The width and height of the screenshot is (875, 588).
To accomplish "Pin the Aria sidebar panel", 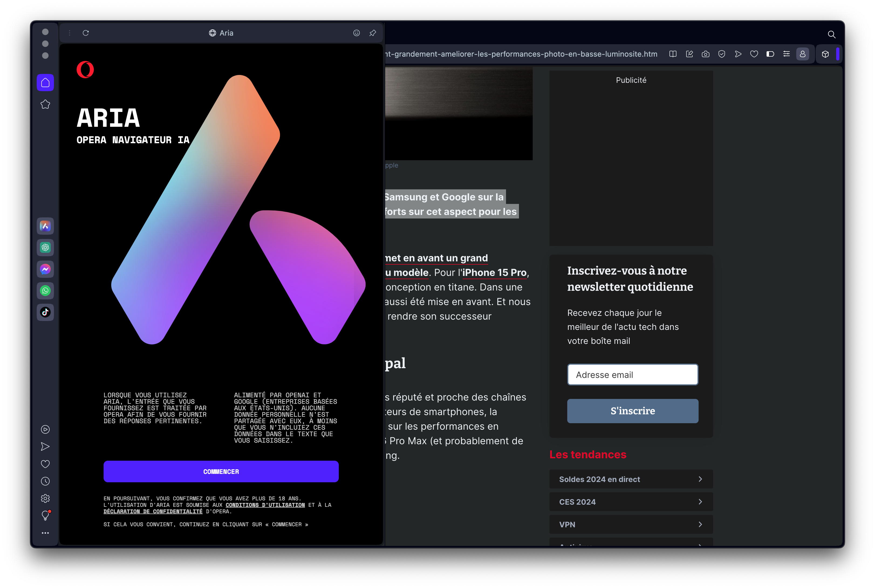I will pyautogui.click(x=373, y=33).
